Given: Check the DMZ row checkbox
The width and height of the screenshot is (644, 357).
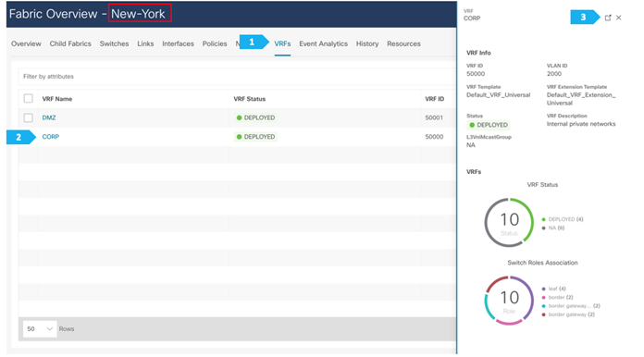Looking at the screenshot, I should (x=29, y=117).
